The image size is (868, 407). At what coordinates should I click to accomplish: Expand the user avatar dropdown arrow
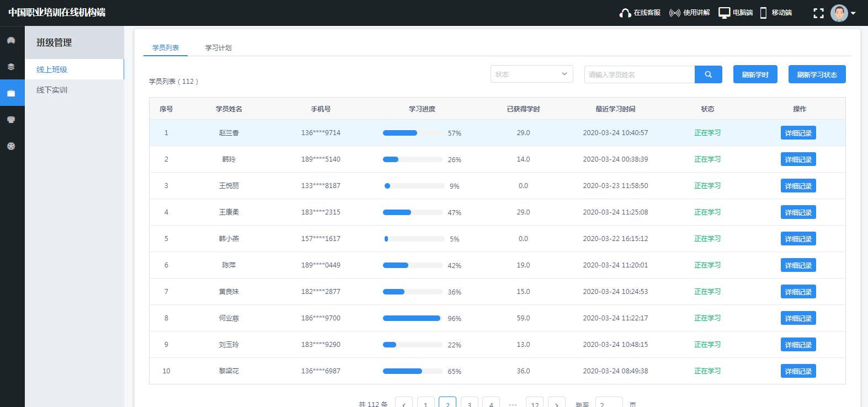point(853,13)
